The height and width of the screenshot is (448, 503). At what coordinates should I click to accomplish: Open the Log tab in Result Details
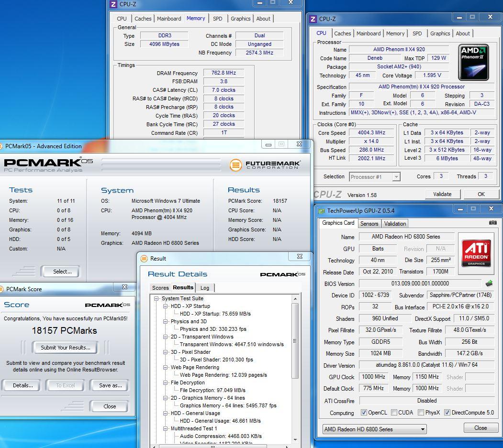pos(205,288)
